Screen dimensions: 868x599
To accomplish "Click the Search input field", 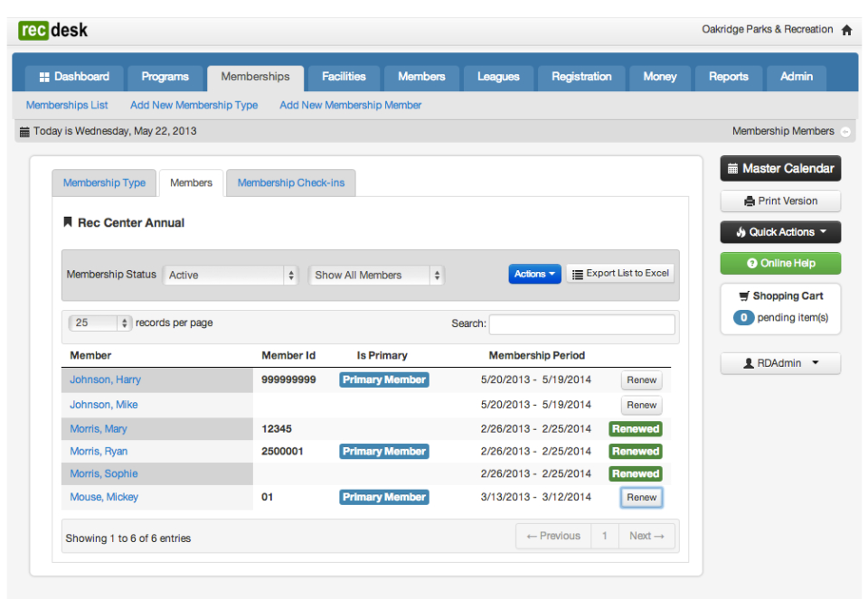I will click(x=581, y=324).
